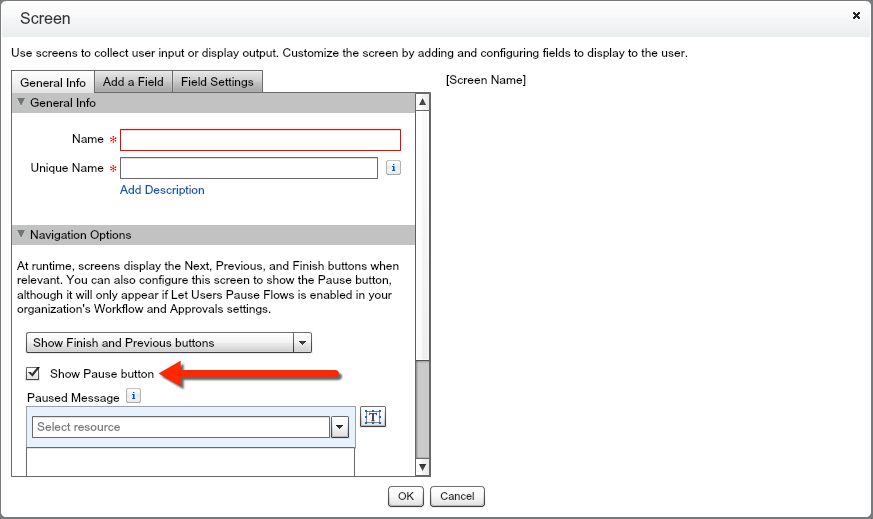
Task: Click the Add Description link
Action: click(162, 190)
